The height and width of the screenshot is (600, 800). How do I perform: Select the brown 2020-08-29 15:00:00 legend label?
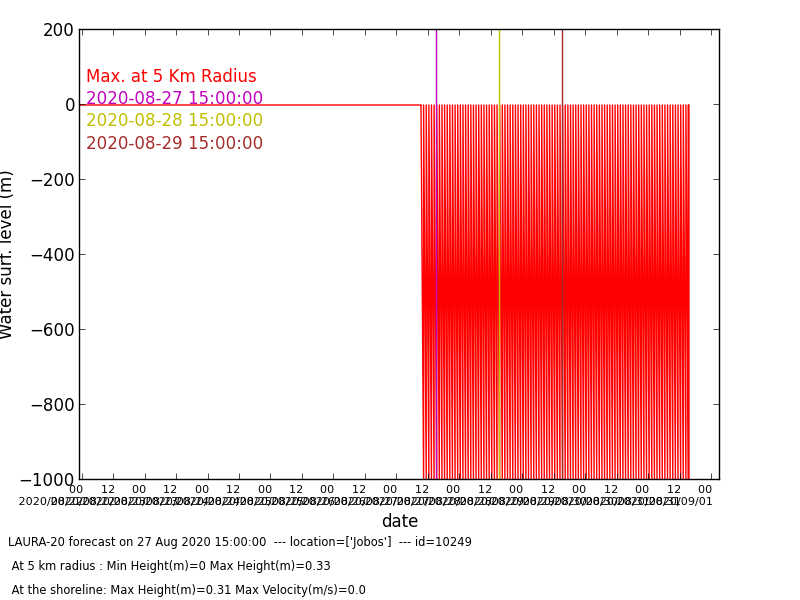(174, 144)
